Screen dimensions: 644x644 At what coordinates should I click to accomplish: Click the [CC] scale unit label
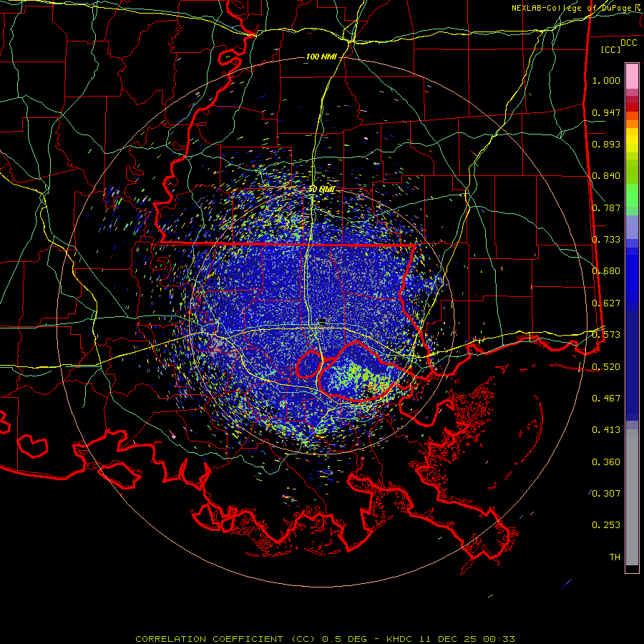(611, 49)
